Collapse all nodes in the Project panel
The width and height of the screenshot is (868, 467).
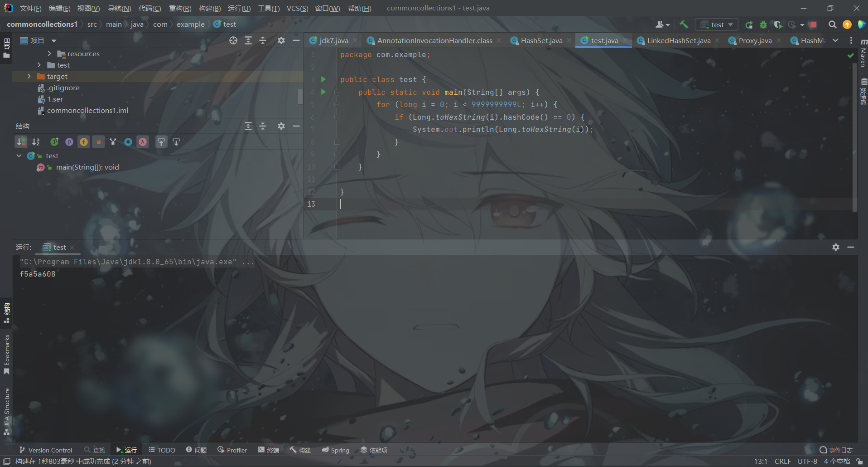tap(263, 40)
